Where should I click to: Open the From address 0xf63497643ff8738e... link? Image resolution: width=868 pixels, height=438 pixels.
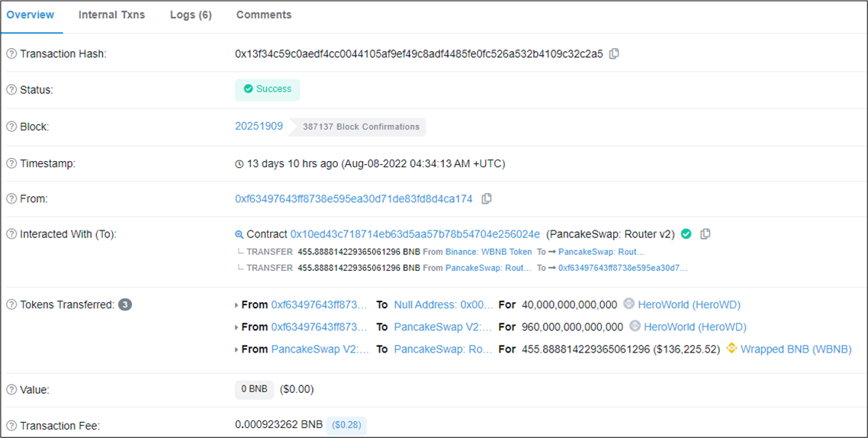click(x=354, y=199)
